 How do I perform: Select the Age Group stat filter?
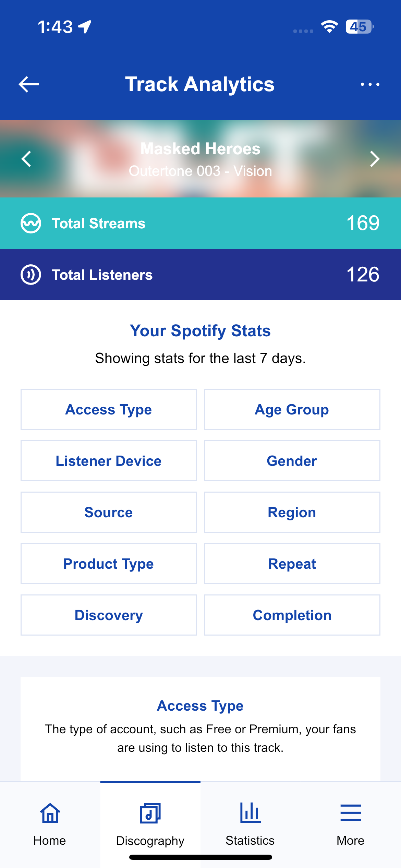(x=292, y=409)
